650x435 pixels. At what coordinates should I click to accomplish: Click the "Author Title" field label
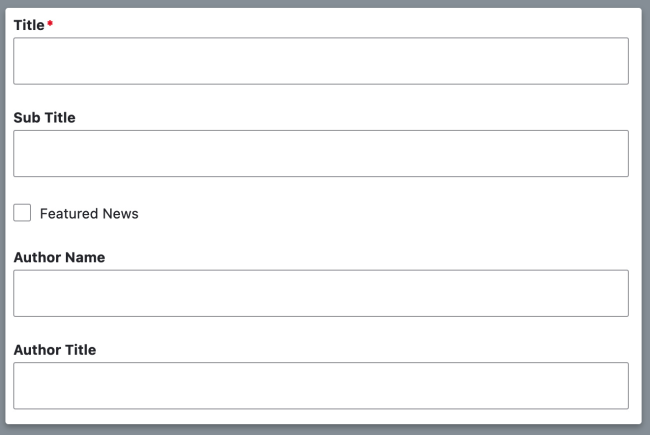tap(55, 349)
